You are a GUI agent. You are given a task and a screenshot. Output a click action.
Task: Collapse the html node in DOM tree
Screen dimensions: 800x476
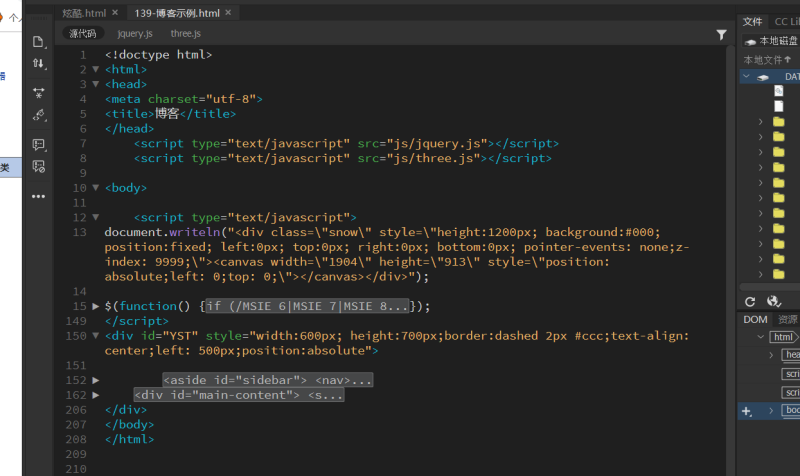(759, 338)
